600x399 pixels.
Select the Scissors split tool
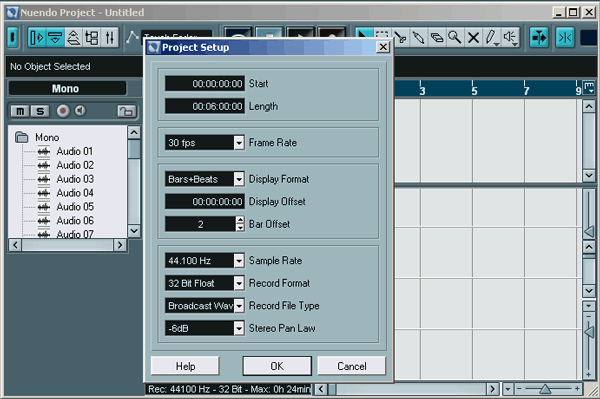click(x=401, y=38)
